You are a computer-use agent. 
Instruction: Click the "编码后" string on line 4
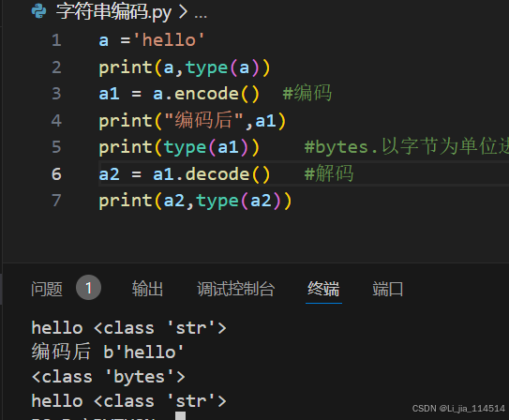click(203, 120)
